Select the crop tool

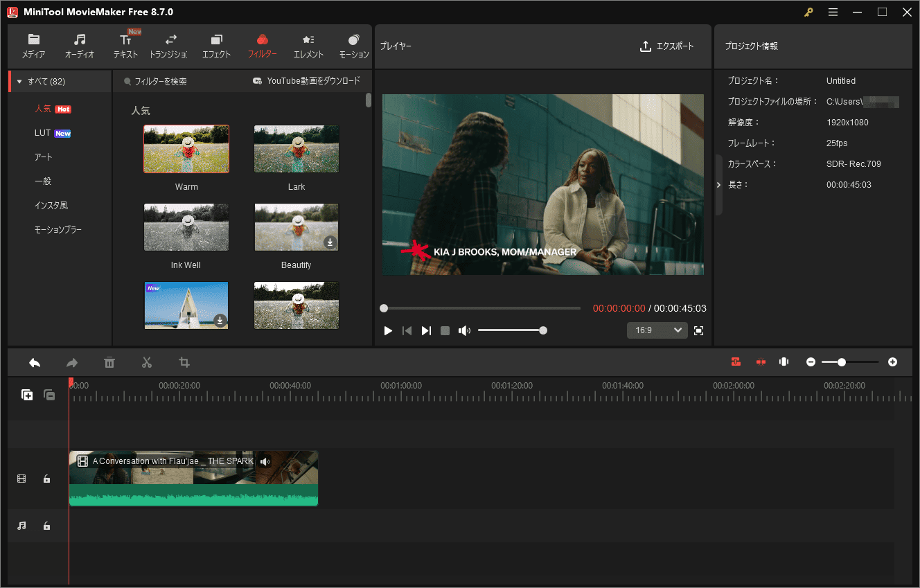[x=184, y=362]
